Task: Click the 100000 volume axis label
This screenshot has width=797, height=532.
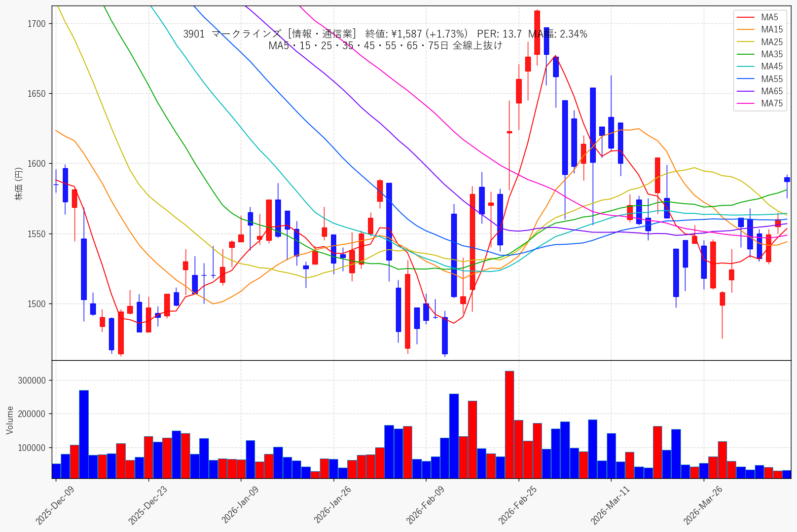Action: (x=32, y=448)
